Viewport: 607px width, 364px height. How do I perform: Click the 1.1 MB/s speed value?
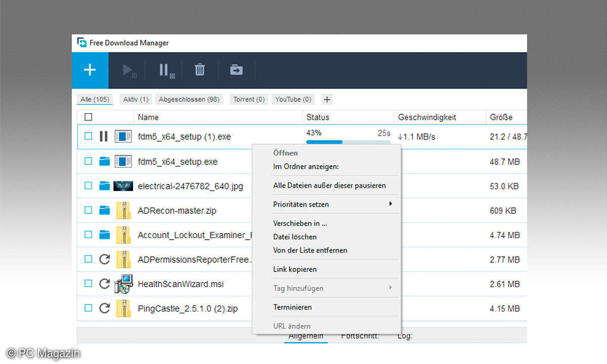(x=417, y=136)
